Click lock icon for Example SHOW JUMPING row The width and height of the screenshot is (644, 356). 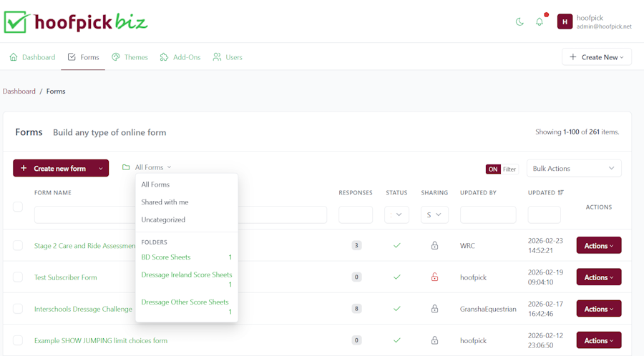(x=434, y=340)
